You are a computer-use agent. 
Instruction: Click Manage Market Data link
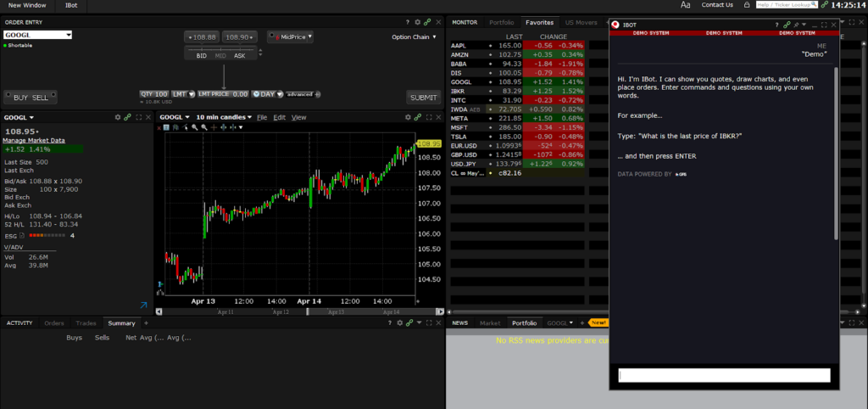coord(34,141)
